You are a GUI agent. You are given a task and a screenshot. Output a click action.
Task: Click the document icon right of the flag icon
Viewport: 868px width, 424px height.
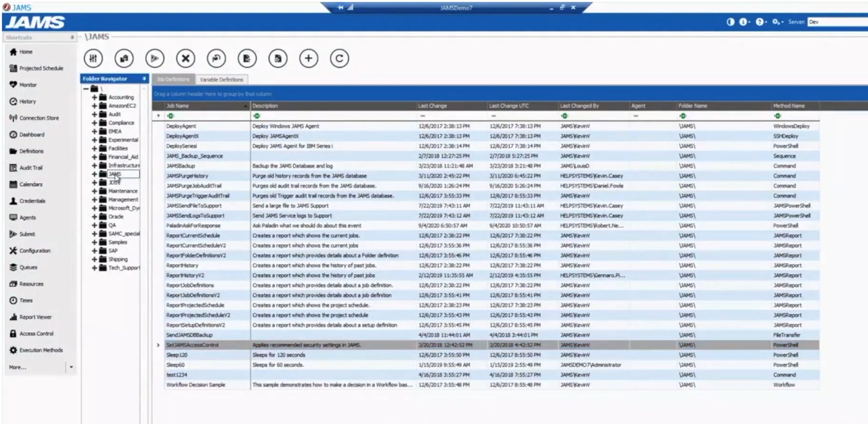coord(247,58)
